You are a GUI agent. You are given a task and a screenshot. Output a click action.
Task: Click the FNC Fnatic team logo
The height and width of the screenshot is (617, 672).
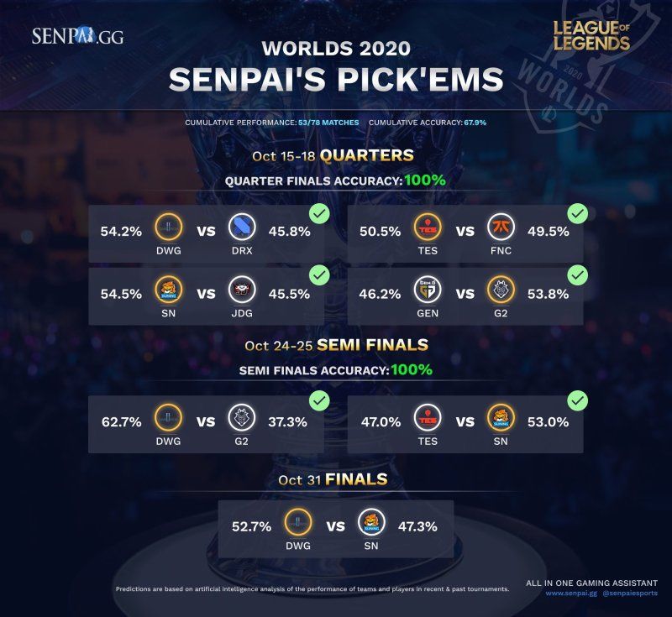pos(501,227)
